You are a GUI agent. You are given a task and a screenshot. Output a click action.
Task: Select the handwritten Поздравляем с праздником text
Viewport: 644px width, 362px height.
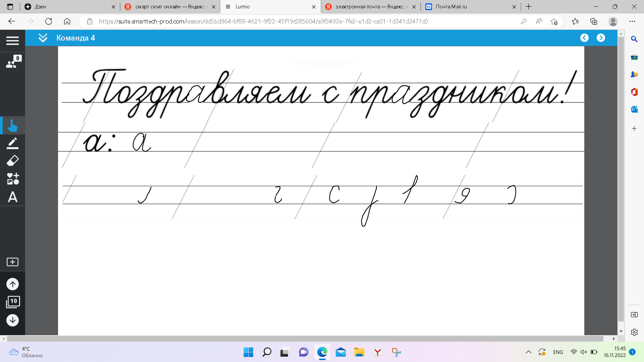tap(329, 94)
